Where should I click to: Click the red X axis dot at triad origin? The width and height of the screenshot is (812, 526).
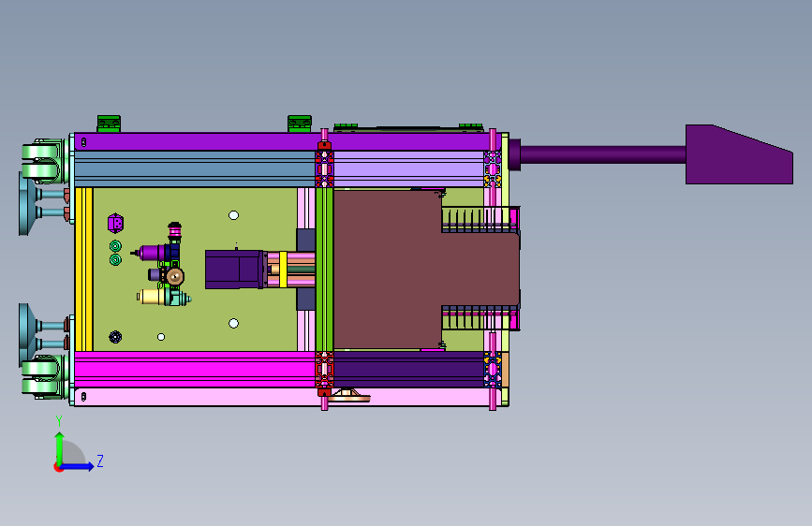(x=58, y=467)
